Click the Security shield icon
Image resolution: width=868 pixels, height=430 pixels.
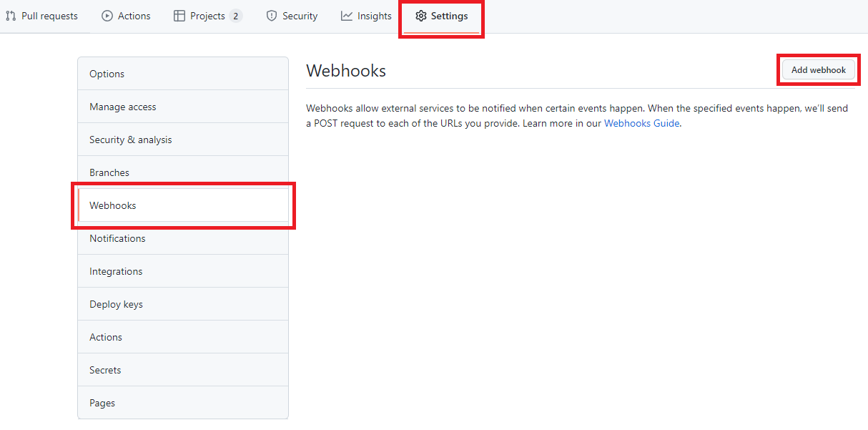[272, 16]
